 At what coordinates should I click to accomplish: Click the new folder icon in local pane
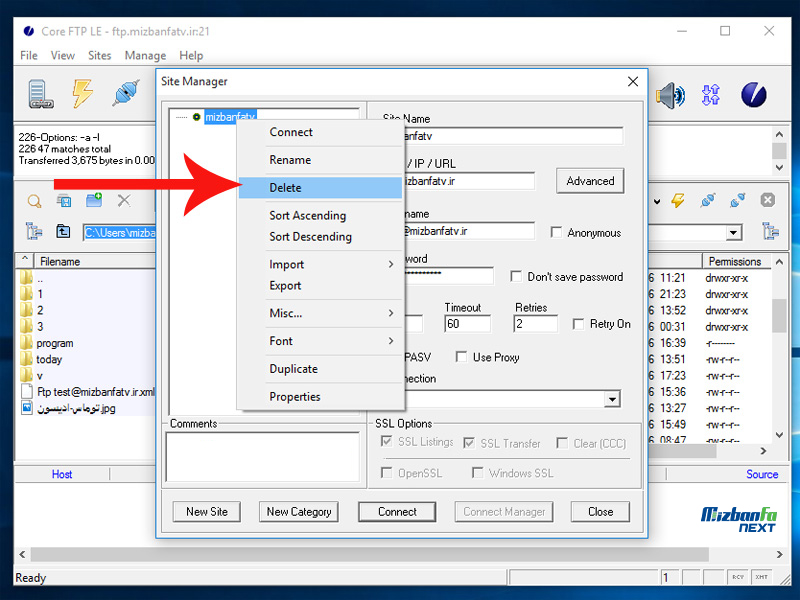click(94, 200)
